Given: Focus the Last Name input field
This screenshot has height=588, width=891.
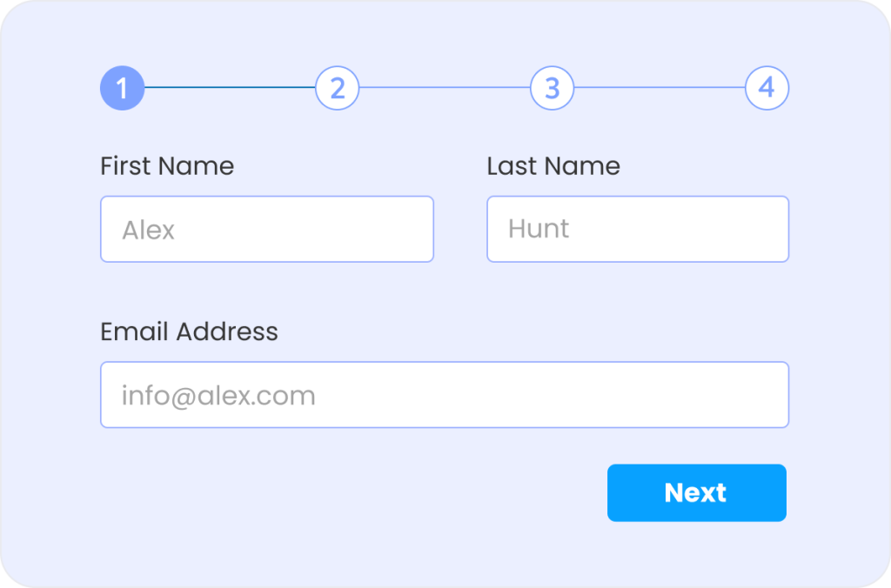Looking at the screenshot, I should [x=638, y=229].
